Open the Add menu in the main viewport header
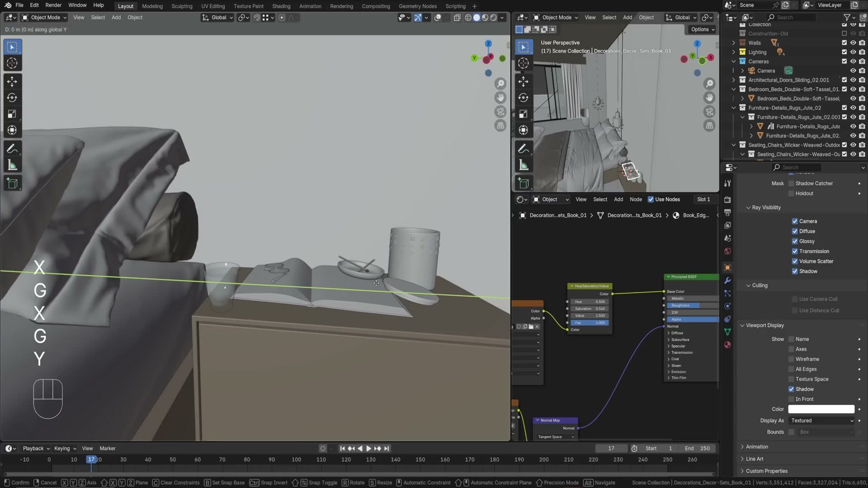 coord(116,18)
